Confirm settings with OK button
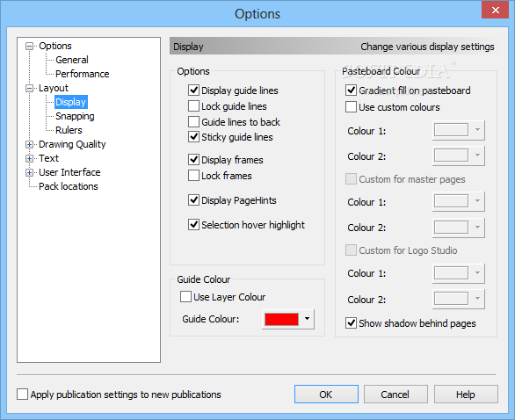 pyautogui.click(x=326, y=394)
